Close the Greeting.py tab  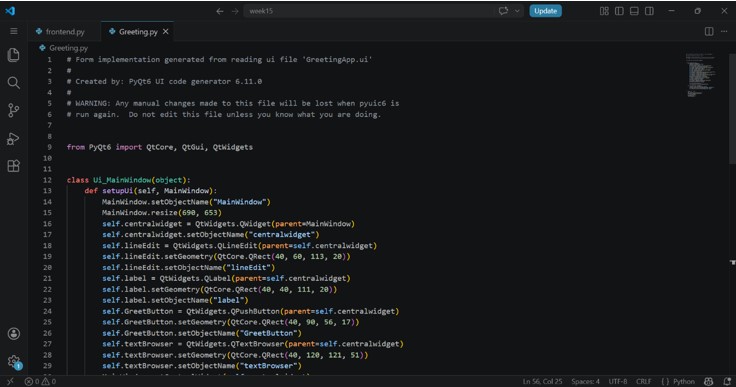[x=166, y=31]
